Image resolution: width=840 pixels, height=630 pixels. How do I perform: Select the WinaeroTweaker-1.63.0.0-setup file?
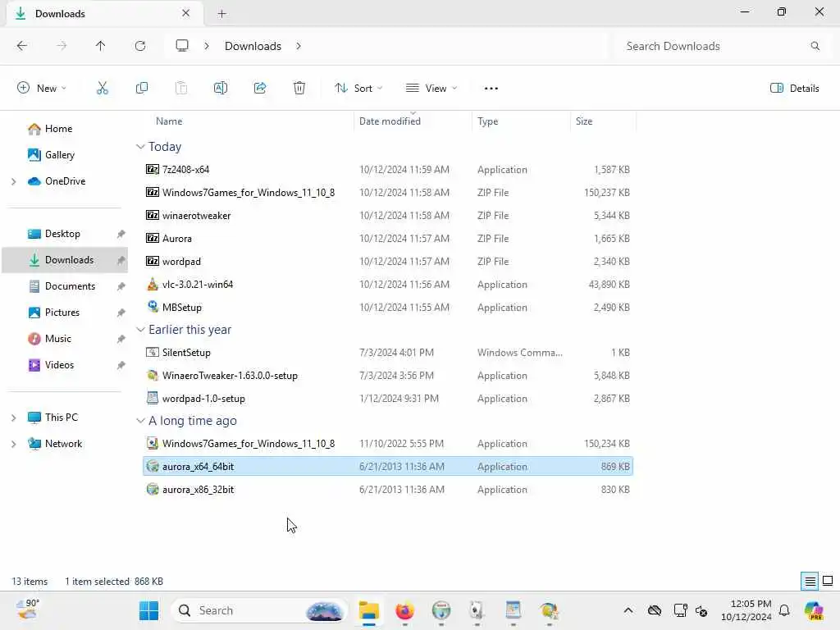coord(387,376)
